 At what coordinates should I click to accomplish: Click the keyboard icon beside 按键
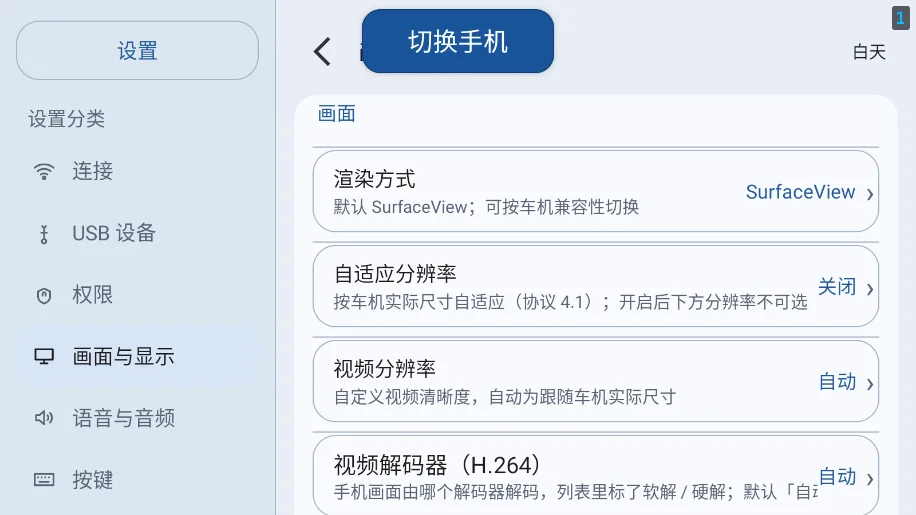44,480
